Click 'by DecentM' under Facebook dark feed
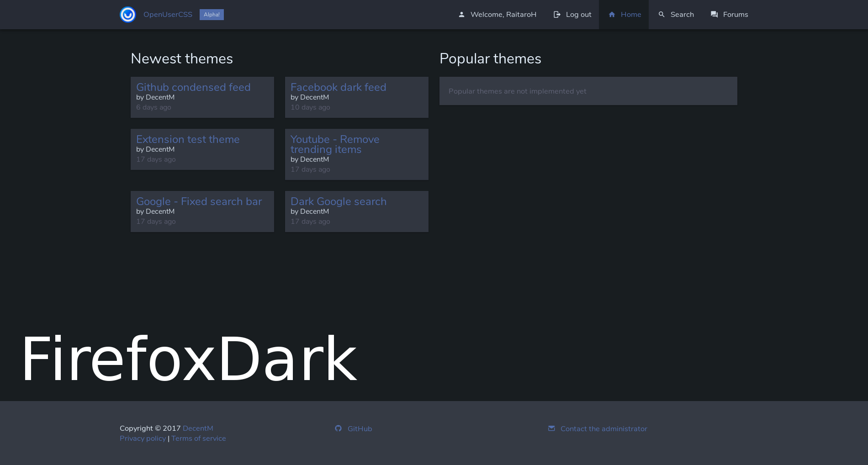Screen dimensions: 868x465 [310, 97]
